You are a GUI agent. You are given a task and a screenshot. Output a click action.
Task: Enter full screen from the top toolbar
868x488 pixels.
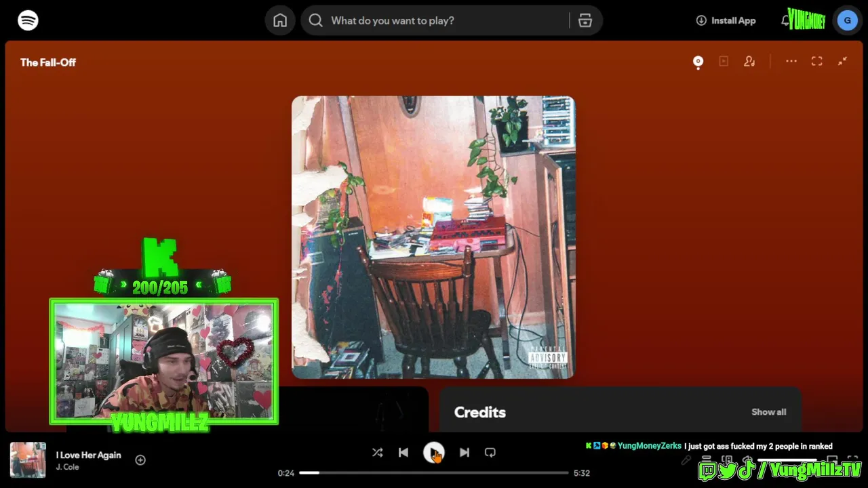click(x=817, y=62)
